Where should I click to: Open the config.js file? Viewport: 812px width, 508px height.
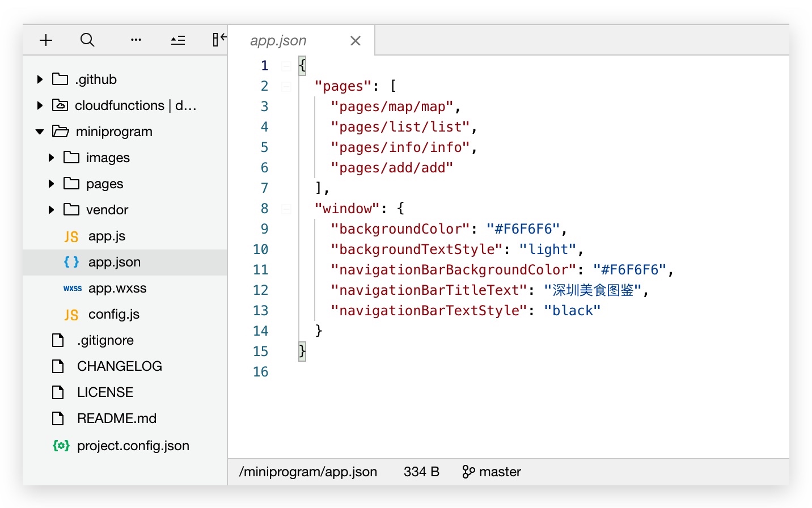click(114, 314)
